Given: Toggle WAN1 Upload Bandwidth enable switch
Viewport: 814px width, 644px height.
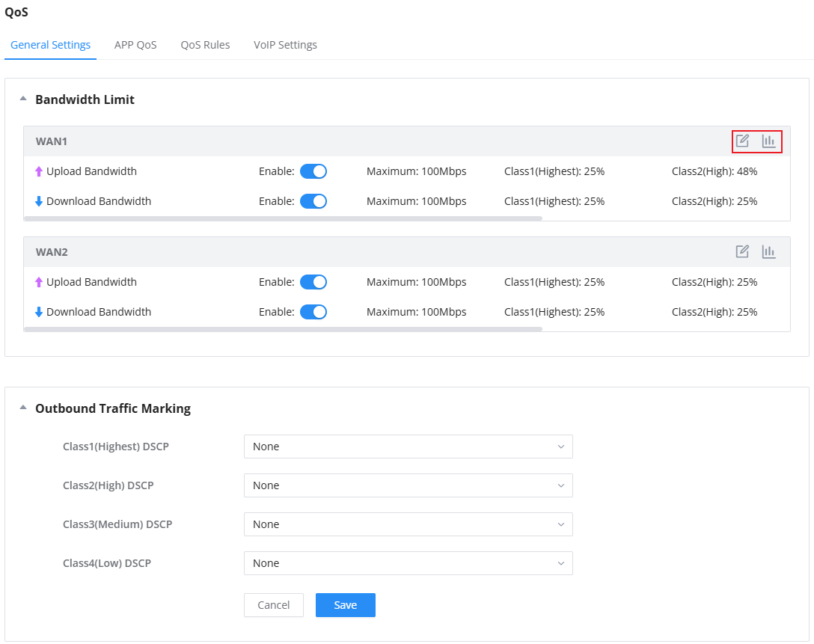Looking at the screenshot, I should coord(313,171).
